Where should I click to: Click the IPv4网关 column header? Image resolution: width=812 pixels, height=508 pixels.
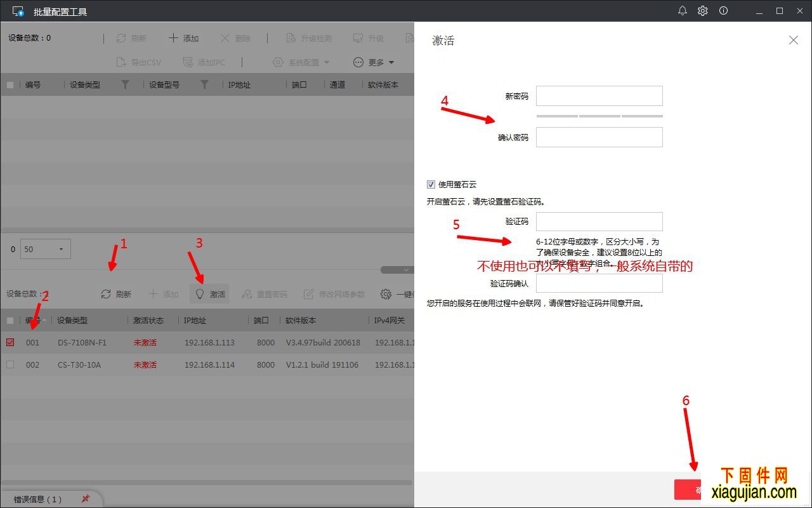pyautogui.click(x=390, y=321)
